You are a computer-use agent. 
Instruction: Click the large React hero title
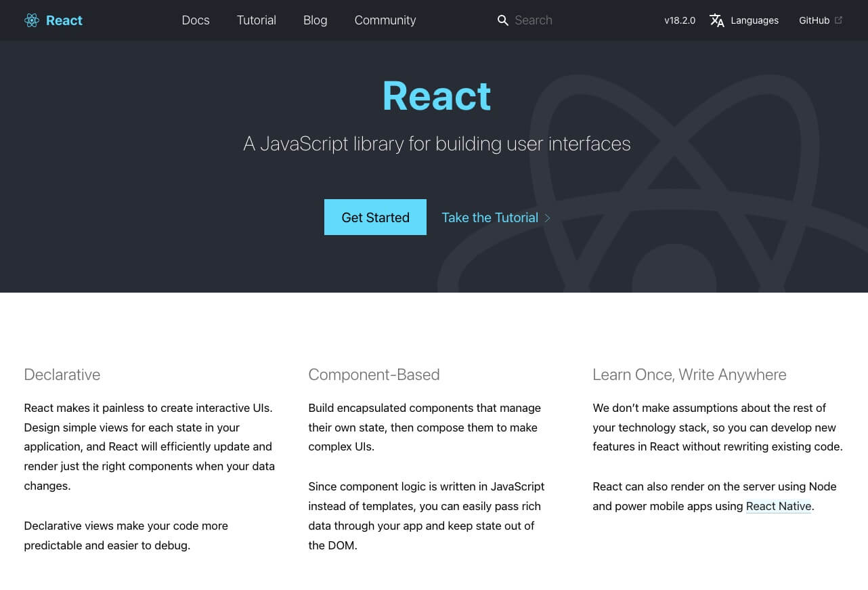tap(437, 96)
